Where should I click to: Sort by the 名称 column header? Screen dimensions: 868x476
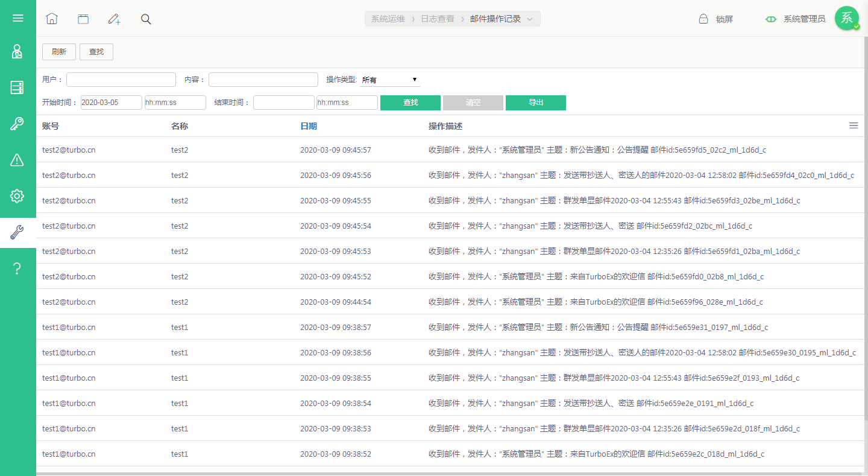click(x=180, y=126)
